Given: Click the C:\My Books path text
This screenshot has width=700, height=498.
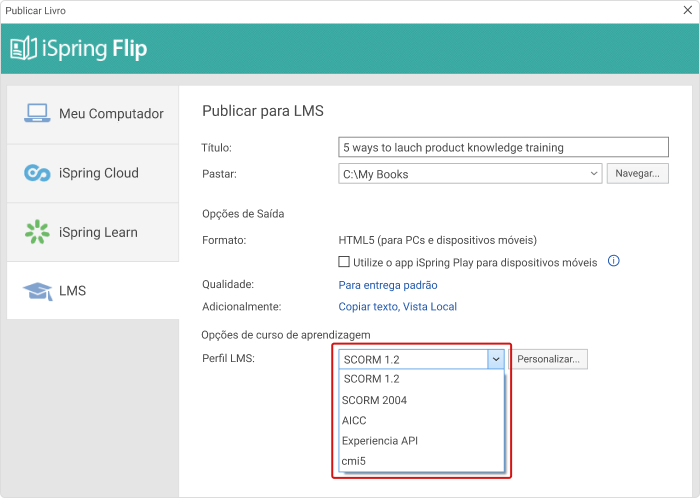Looking at the screenshot, I should pos(375,174).
